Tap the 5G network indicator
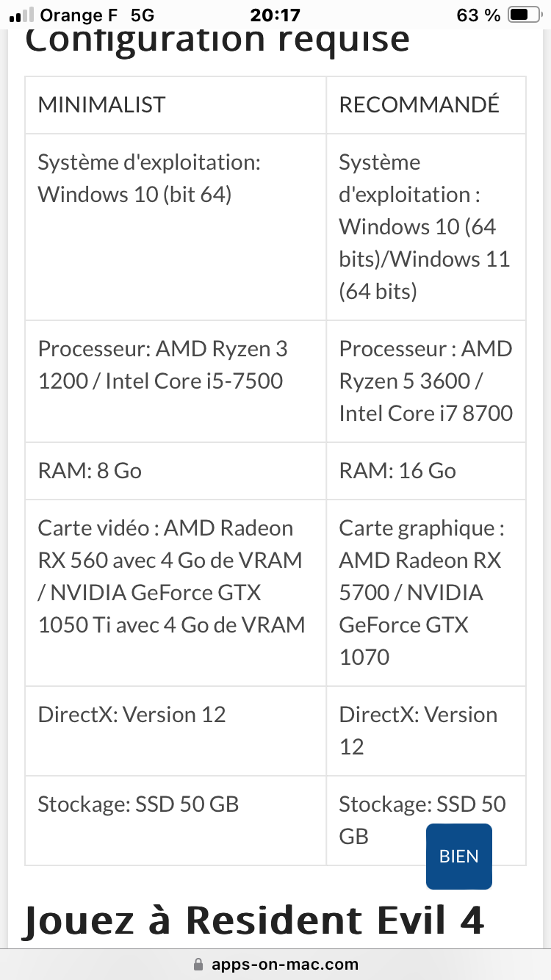The width and height of the screenshot is (551, 980). [143, 15]
